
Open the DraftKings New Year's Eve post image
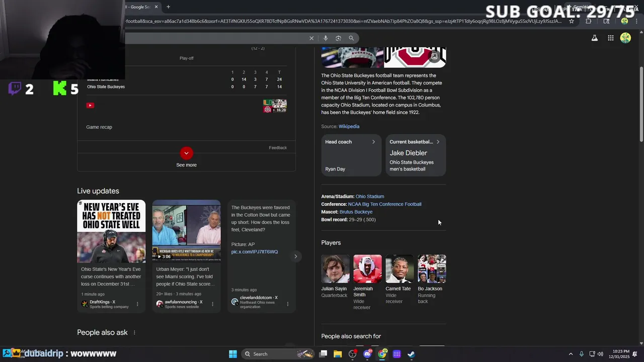[111, 231]
